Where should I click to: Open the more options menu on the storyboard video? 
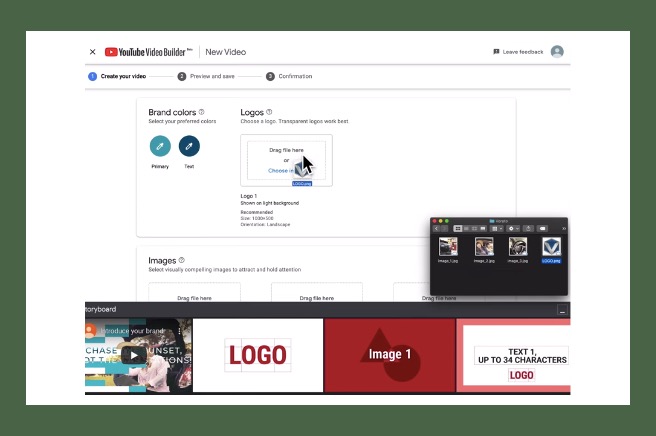pos(179,331)
